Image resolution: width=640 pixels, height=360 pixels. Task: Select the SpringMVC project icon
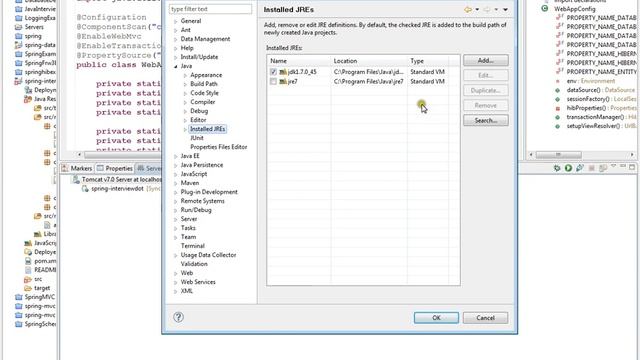18,297
